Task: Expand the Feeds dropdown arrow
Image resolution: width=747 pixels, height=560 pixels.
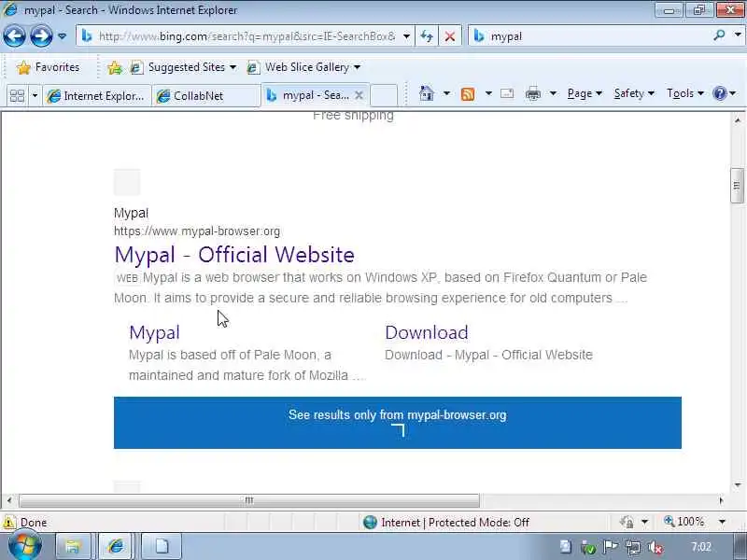Action: 488,93
